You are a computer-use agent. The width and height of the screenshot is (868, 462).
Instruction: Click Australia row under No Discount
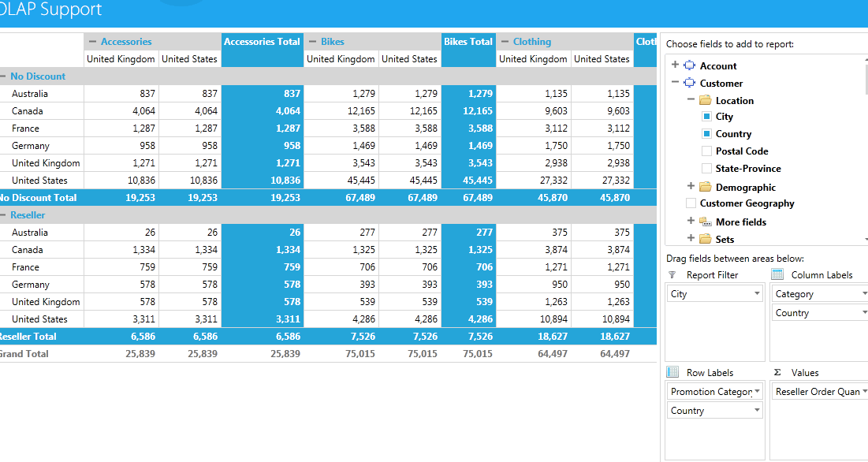(x=42, y=94)
